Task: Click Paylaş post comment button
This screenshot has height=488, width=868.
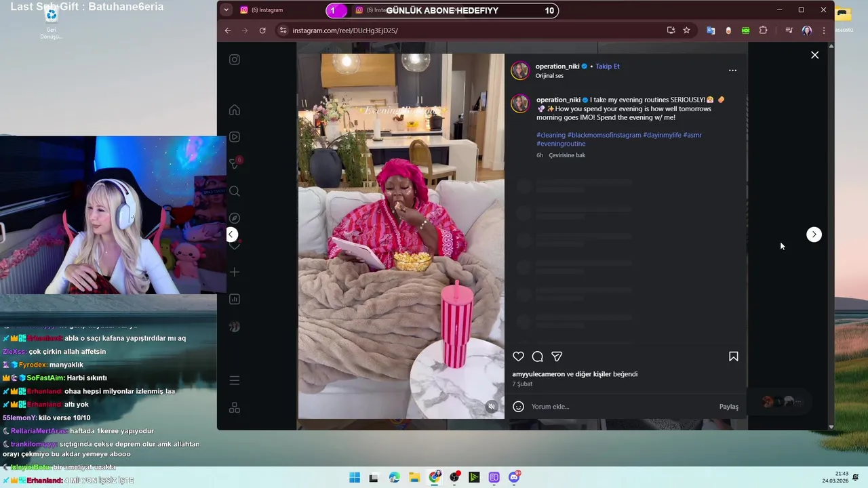Action: pos(729,407)
